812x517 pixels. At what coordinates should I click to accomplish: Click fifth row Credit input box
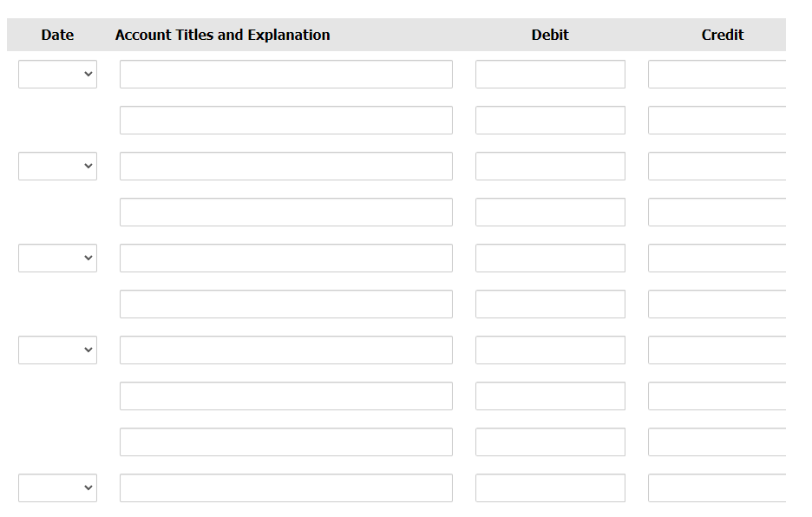click(x=717, y=258)
